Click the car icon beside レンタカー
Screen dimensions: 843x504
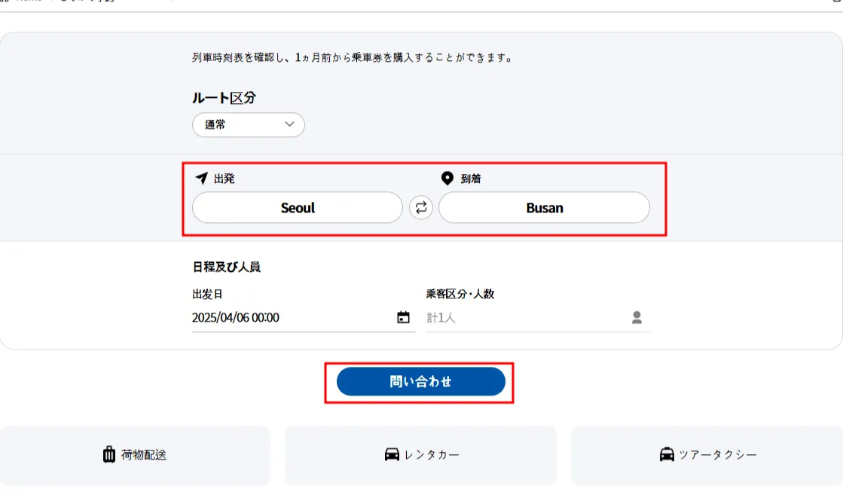pos(392,455)
